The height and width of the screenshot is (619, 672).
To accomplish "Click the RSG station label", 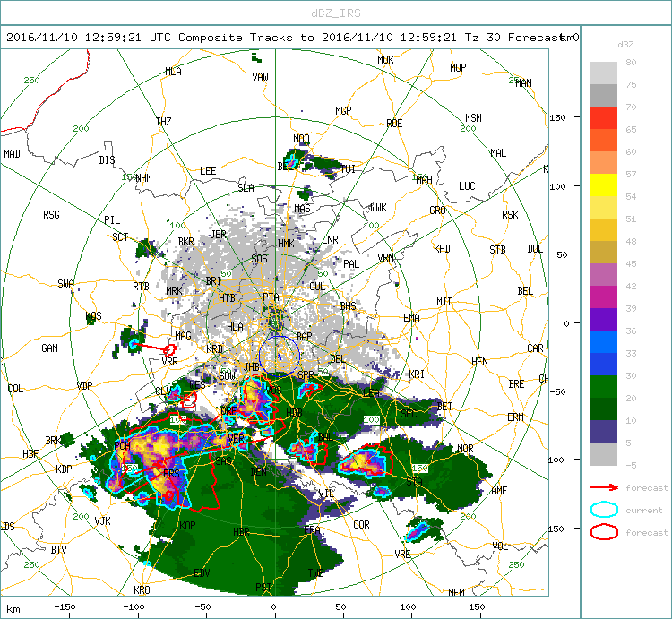I will point(51,215).
